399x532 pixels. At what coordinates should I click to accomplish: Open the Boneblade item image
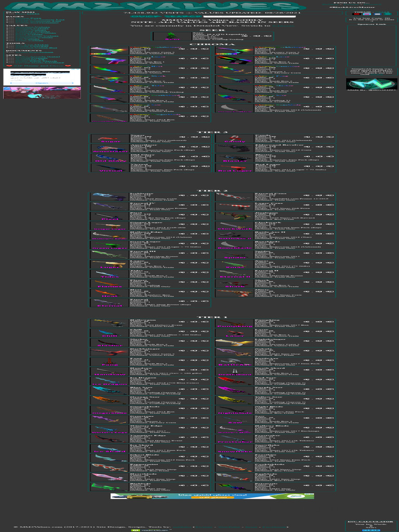(x=234, y=245)
